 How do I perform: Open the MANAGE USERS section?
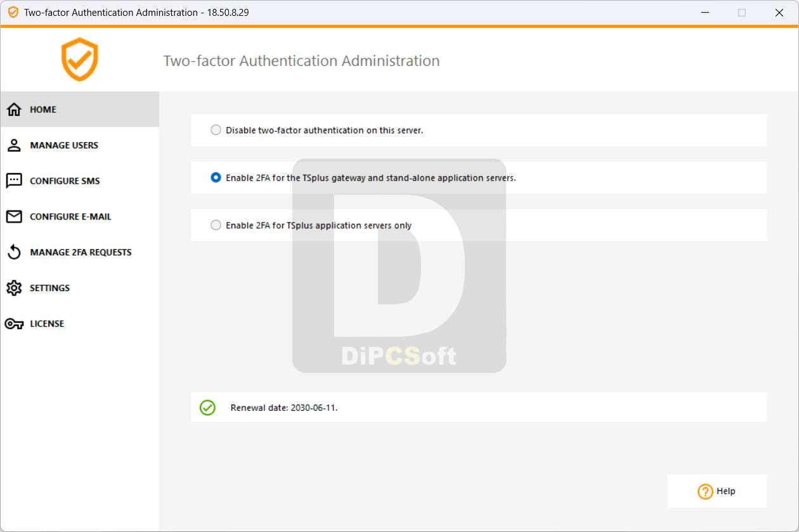click(80, 145)
